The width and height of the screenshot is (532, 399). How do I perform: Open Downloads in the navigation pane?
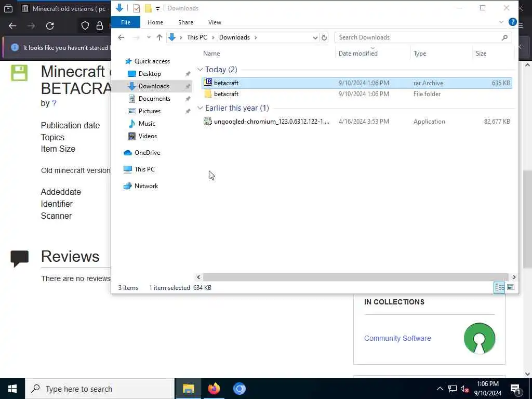click(x=154, y=86)
